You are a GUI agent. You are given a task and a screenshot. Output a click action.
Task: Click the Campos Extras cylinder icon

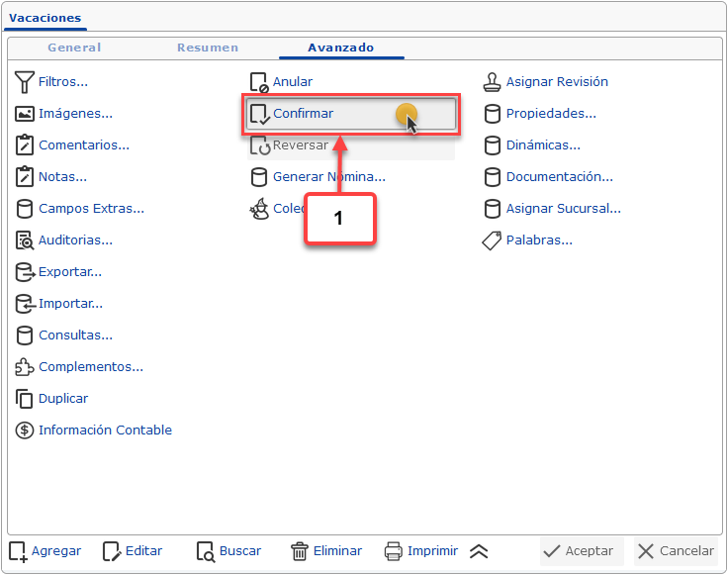coord(24,209)
